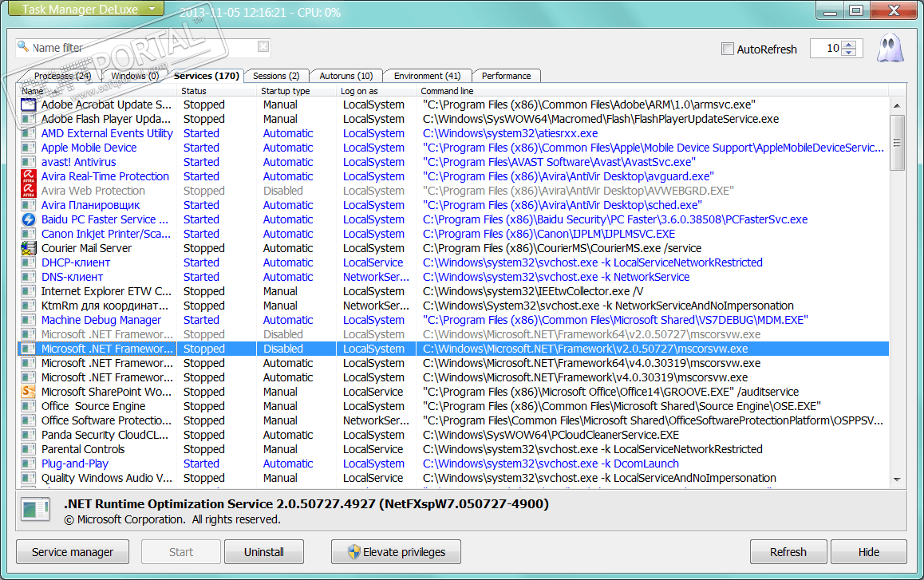
Task: Clear the Name filter field
Action: tap(263, 46)
